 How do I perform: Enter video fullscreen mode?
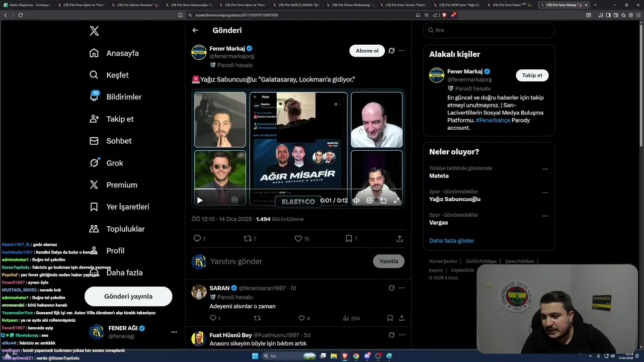[x=396, y=200]
